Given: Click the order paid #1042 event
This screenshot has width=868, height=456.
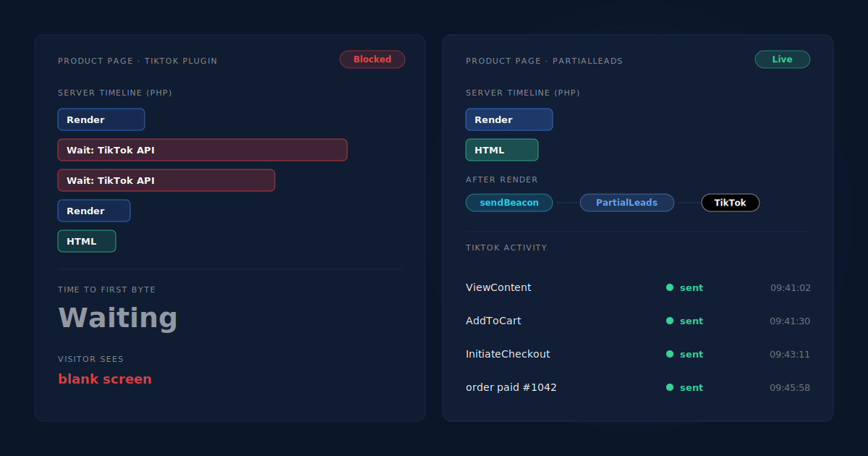Looking at the screenshot, I should [511, 387].
